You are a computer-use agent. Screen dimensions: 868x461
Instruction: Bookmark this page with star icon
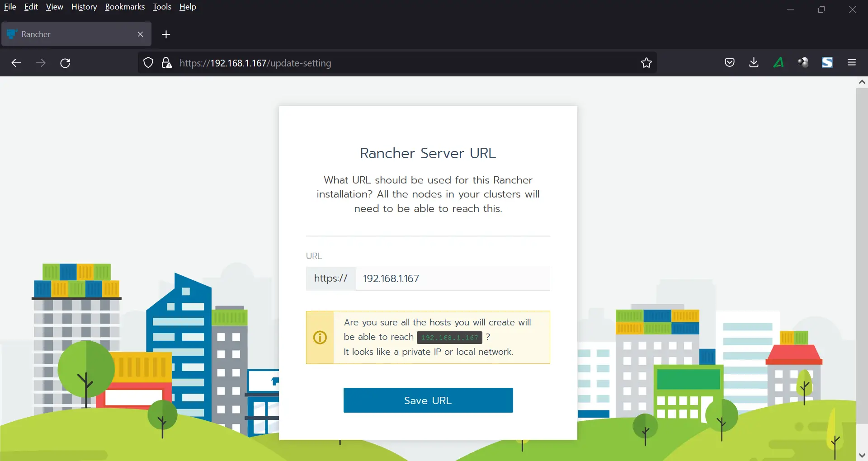coord(646,63)
